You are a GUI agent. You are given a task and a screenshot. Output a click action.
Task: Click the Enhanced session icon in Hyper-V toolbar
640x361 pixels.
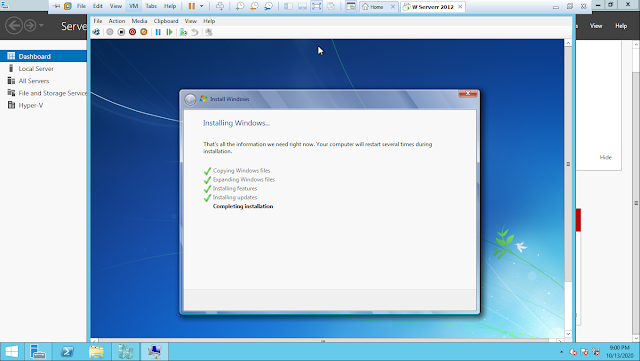click(x=209, y=32)
